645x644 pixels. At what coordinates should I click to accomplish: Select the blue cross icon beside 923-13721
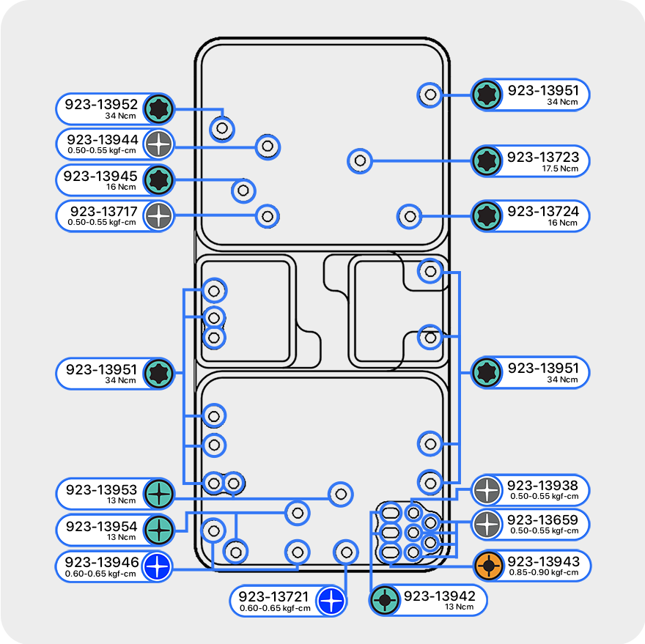click(331, 601)
